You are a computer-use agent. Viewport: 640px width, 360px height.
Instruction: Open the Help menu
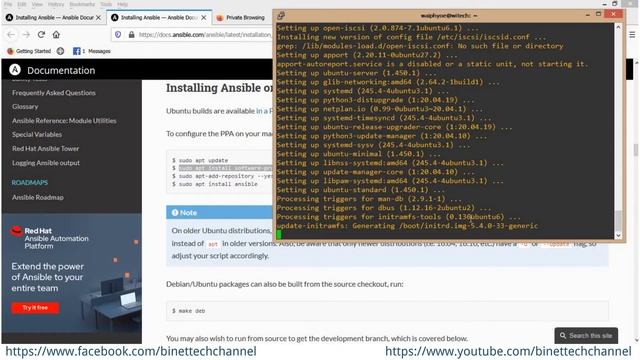click(x=122, y=4)
